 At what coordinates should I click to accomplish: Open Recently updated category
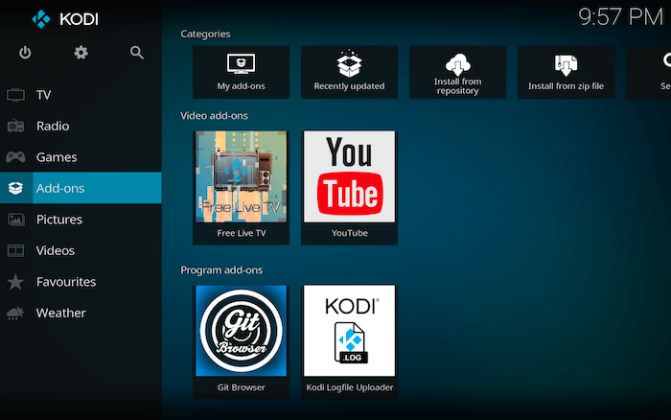pos(349,72)
